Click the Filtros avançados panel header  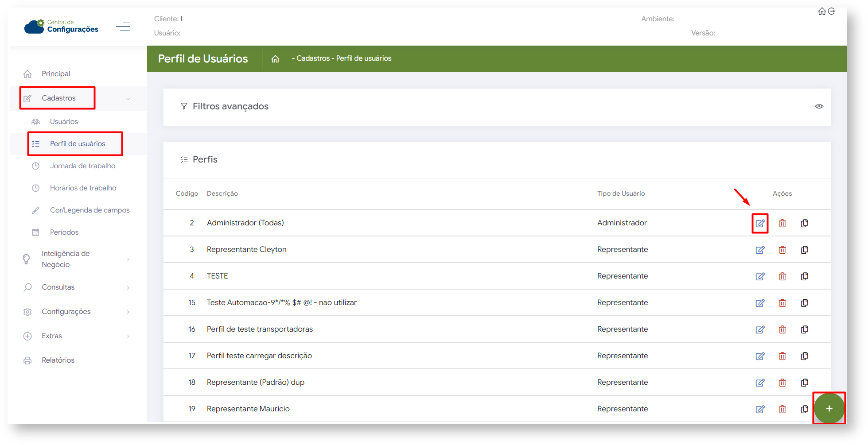[x=230, y=107]
